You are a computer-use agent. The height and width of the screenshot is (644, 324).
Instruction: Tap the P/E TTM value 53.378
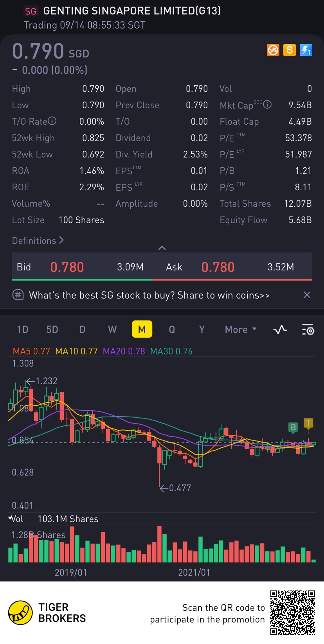pos(299,138)
